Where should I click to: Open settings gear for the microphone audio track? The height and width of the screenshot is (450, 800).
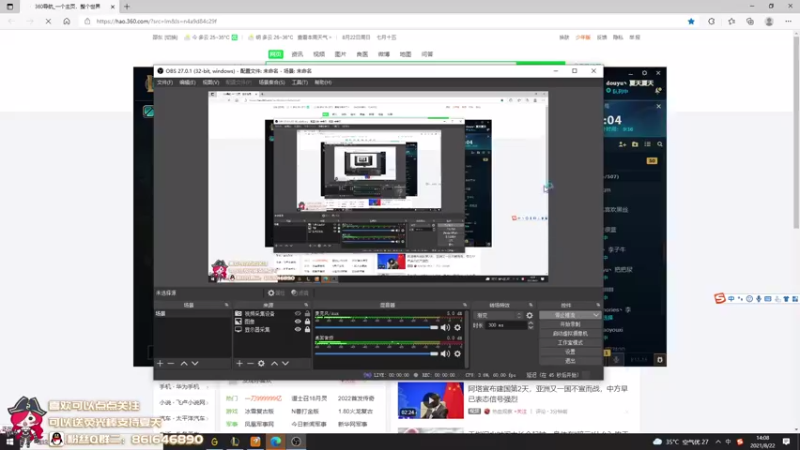[x=458, y=328]
